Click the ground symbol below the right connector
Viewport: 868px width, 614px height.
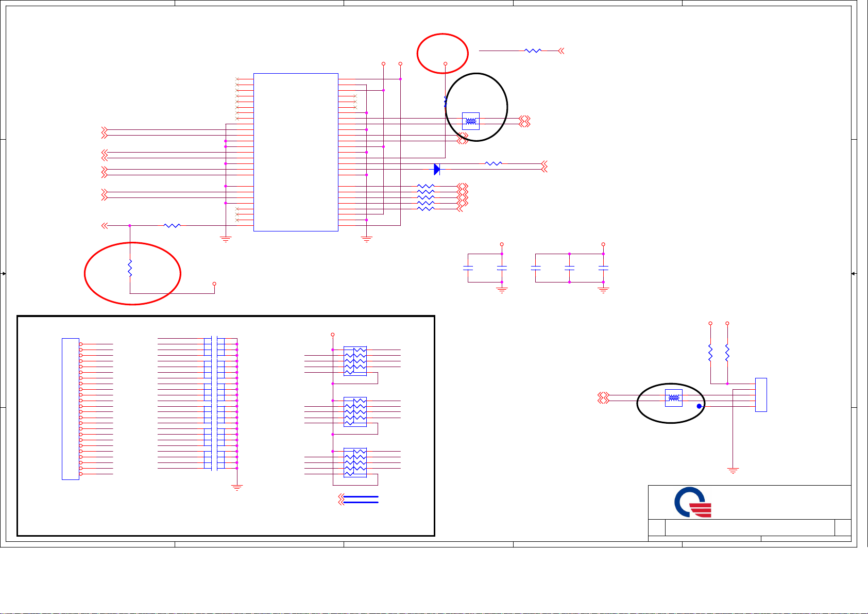point(733,471)
